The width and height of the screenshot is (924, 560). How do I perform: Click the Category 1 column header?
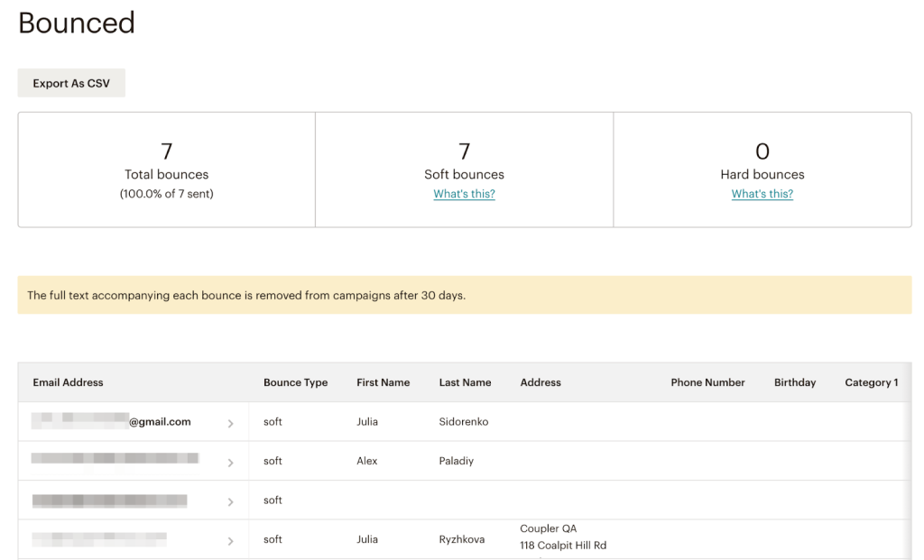pos(871,382)
